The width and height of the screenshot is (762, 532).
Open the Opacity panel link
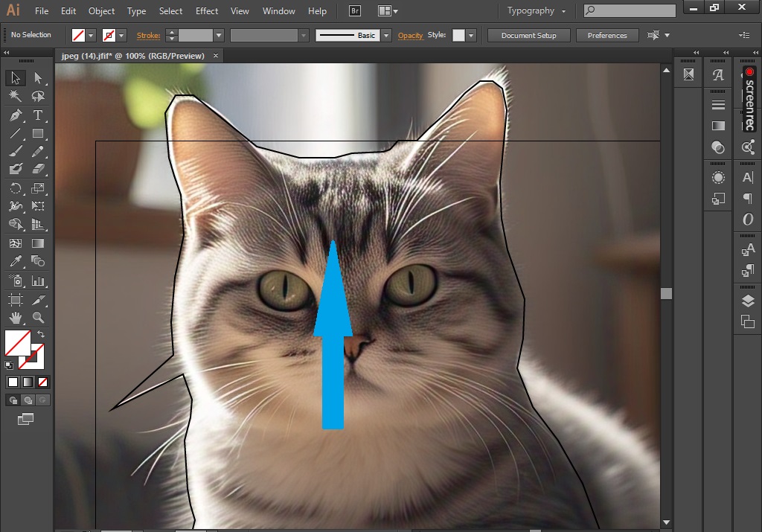point(411,36)
